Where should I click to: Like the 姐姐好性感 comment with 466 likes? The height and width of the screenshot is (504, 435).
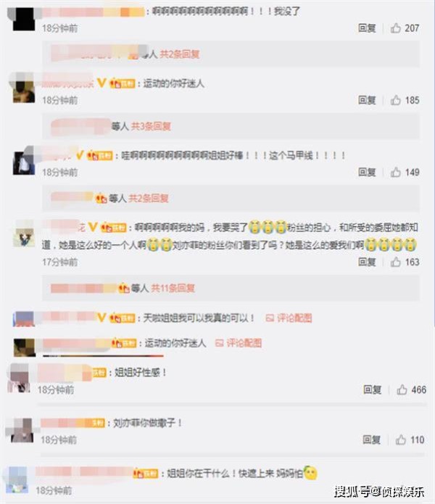402,389
